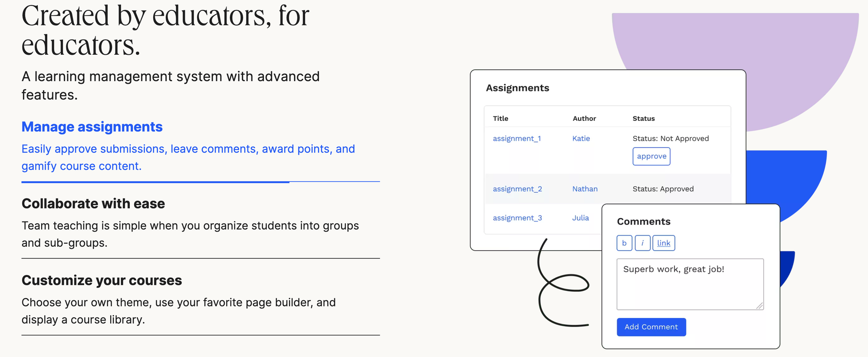Screen dimensions: 868x357
Task: Click the Comments panel heading
Action: [x=644, y=221]
